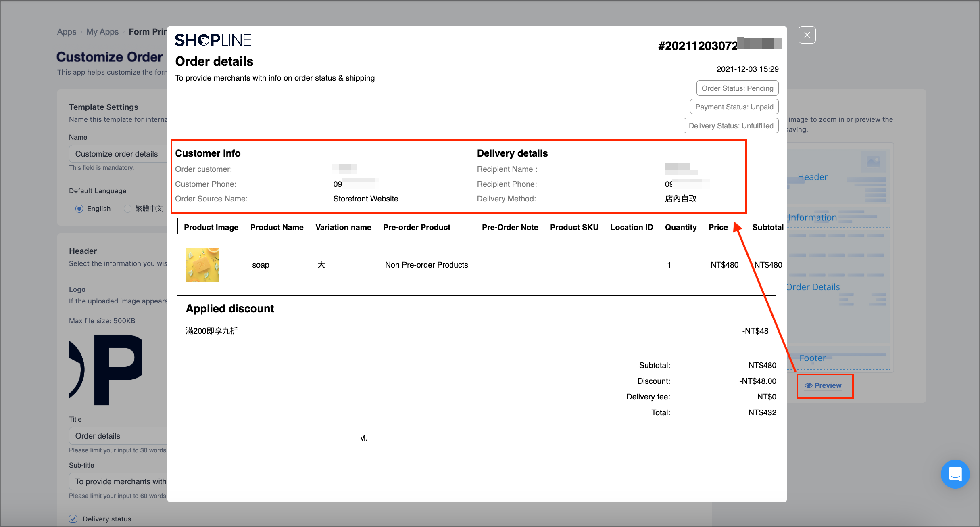The width and height of the screenshot is (980, 527).
Task: Click the Pre-order Product column header
Action: [417, 227]
